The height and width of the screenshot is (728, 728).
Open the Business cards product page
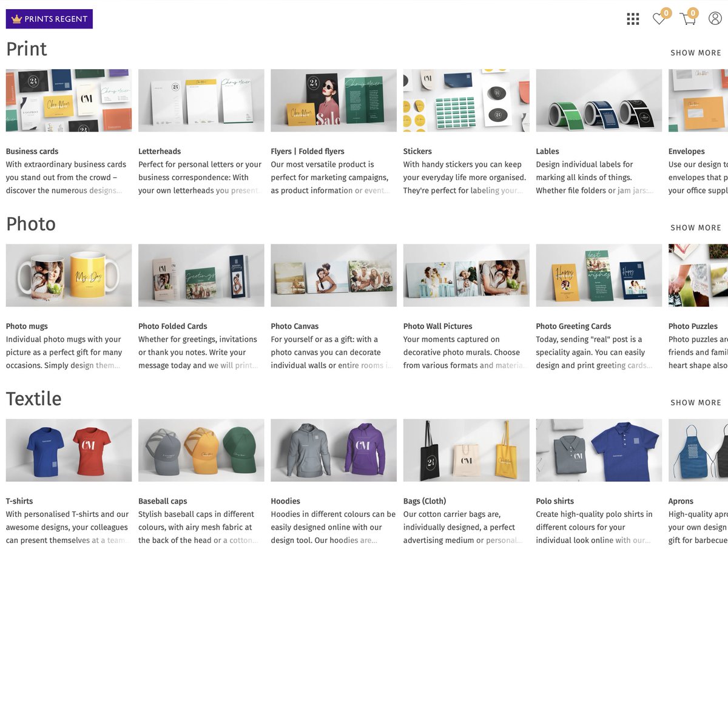click(69, 100)
